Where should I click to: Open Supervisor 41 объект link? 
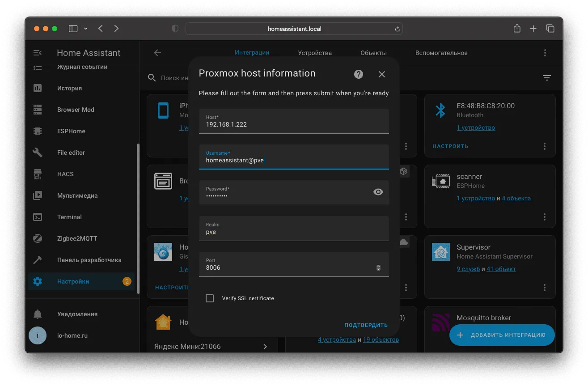click(501, 269)
